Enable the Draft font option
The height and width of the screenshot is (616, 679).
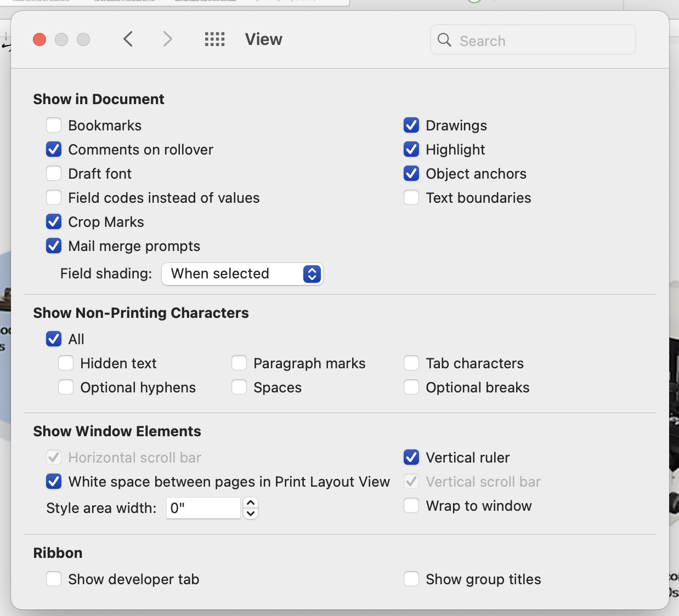coord(54,174)
